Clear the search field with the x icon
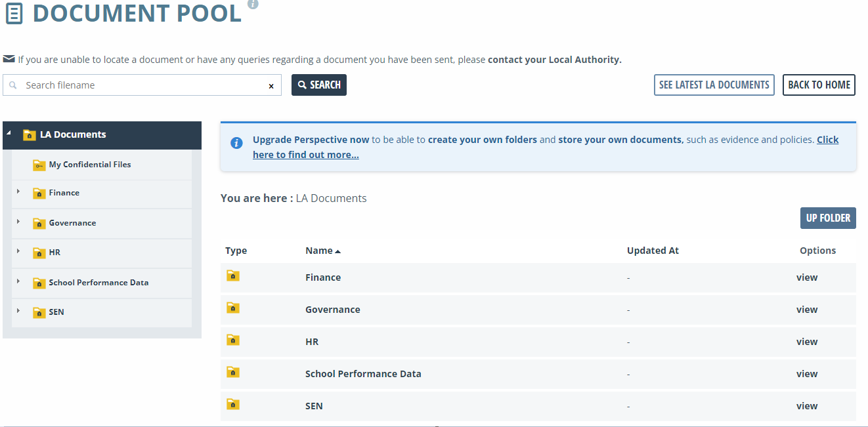This screenshot has height=427, width=868. point(271,86)
